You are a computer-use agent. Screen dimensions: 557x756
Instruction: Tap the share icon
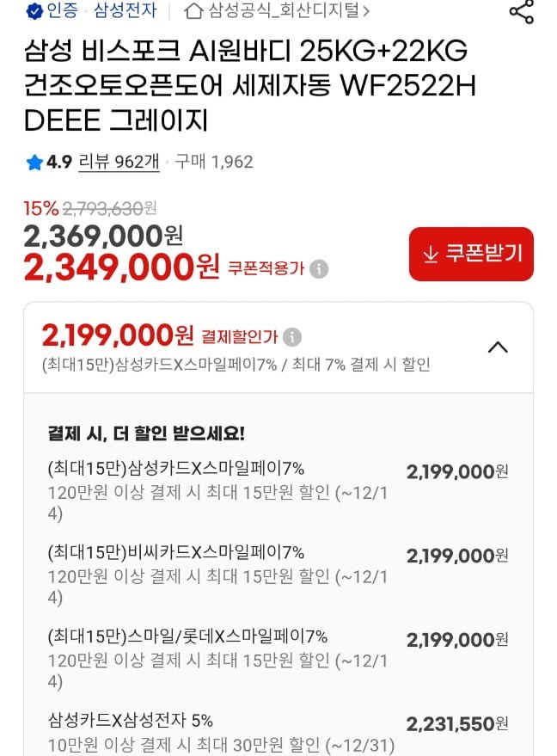tap(522, 11)
